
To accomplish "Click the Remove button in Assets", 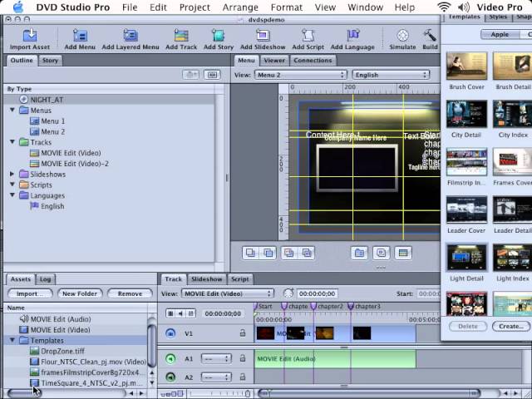I will coord(130,293).
